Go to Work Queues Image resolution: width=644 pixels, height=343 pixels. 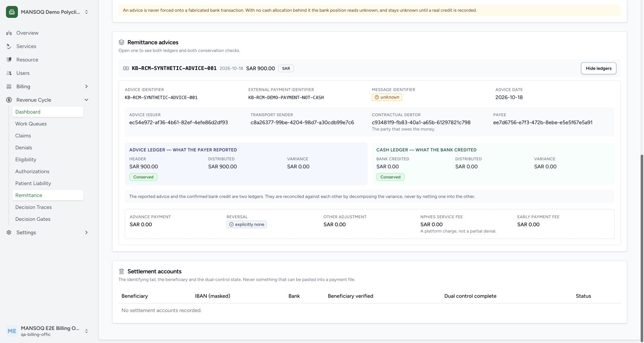(48, 124)
